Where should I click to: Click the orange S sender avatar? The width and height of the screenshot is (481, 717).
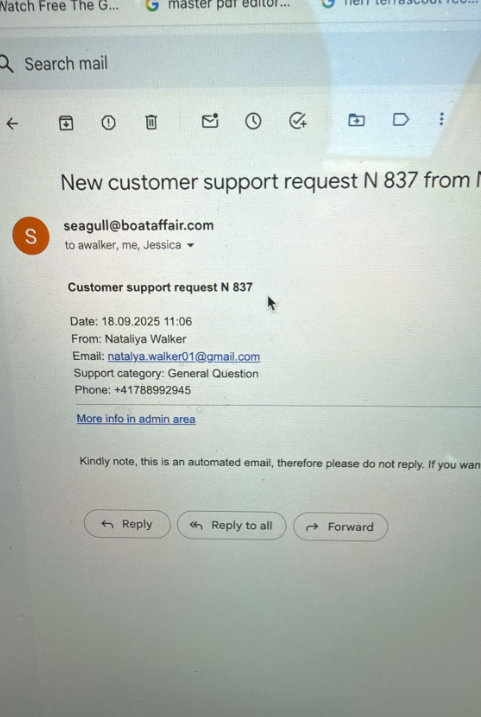(x=31, y=236)
